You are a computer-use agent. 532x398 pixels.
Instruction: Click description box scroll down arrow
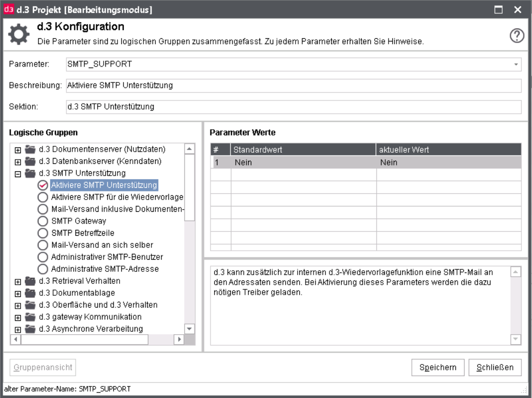(x=516, y=339)
